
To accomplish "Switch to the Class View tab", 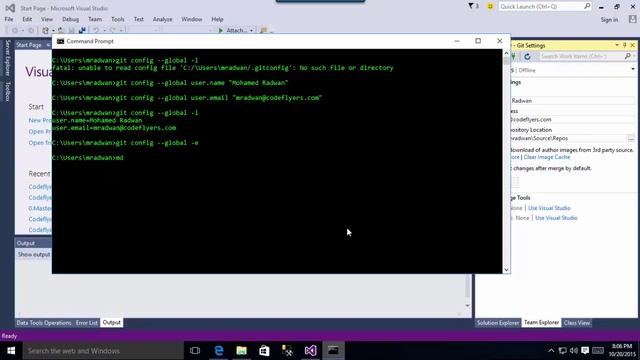I will (577, 323).
